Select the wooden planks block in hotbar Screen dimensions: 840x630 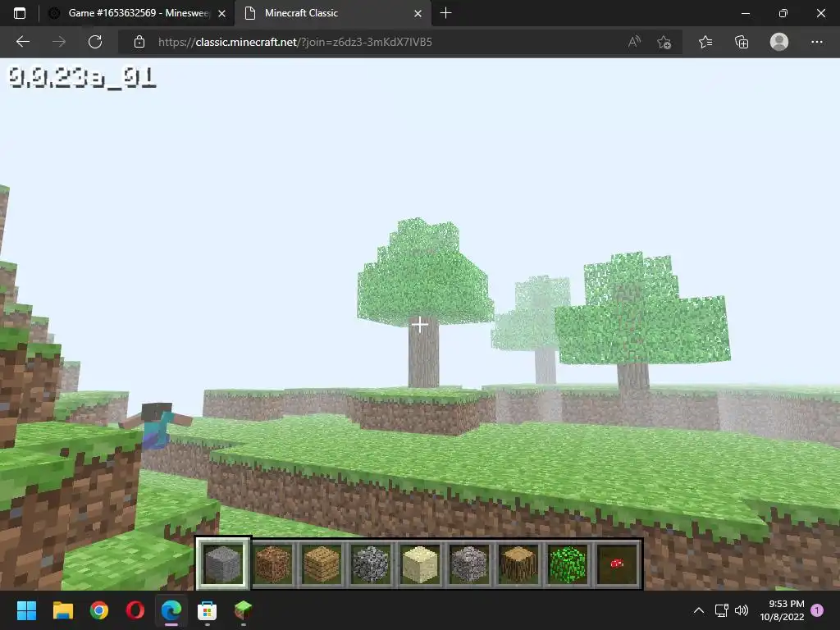click(x=322, y=564)
